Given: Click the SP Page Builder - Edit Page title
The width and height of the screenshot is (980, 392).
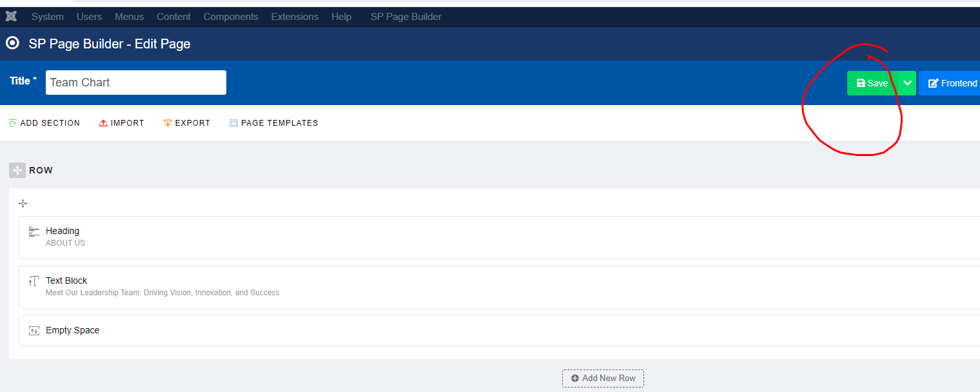Looking at the screenshot, I should [x=110, y=44].
